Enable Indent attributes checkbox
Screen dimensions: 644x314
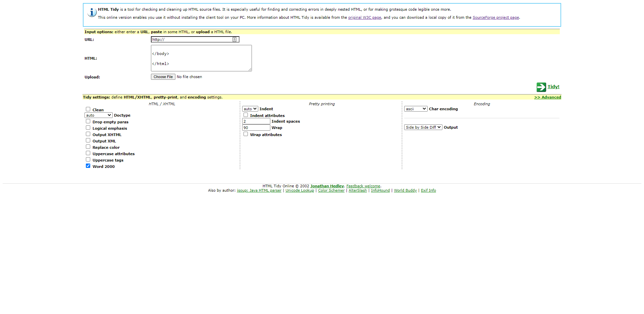(246, 115)
